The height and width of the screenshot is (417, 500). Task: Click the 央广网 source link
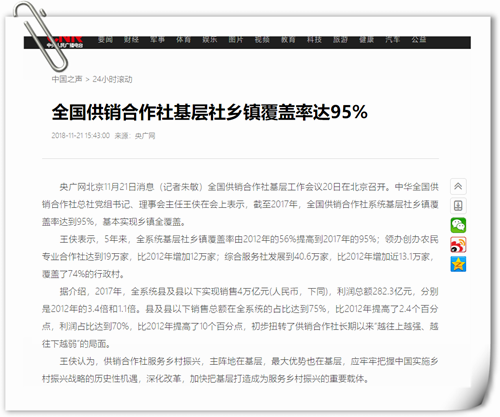pyautogui.click(x=145, y=136)
